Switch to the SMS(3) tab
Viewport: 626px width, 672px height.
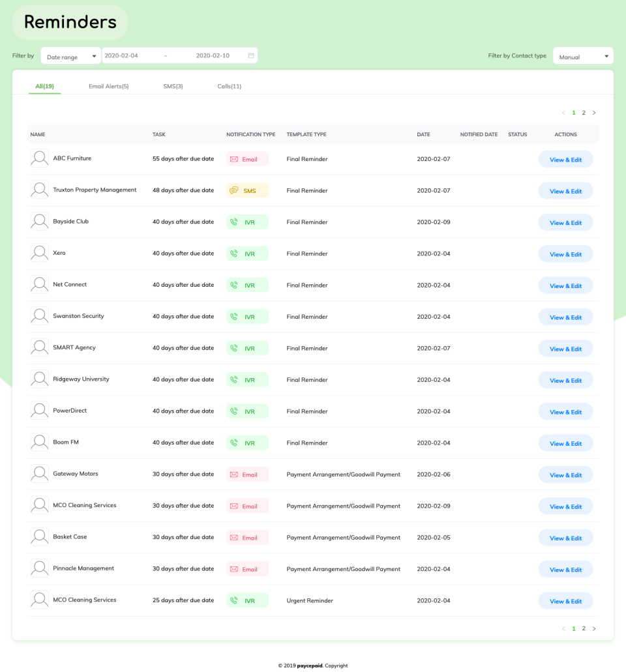click(173, 86)
